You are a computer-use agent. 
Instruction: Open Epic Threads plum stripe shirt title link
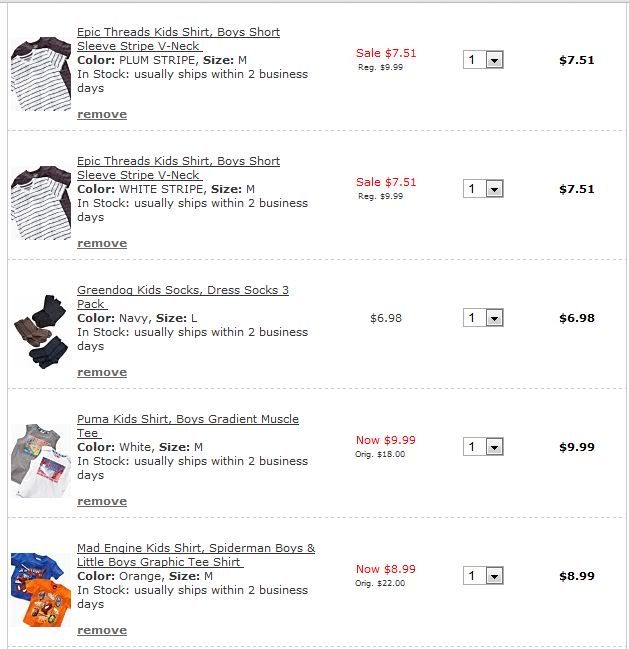[x=178, y=33]
